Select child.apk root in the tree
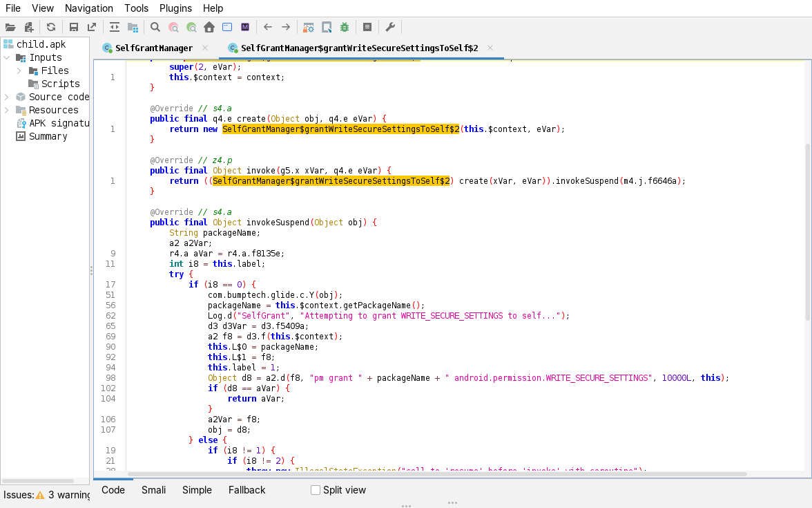 [x=41, y=44]
